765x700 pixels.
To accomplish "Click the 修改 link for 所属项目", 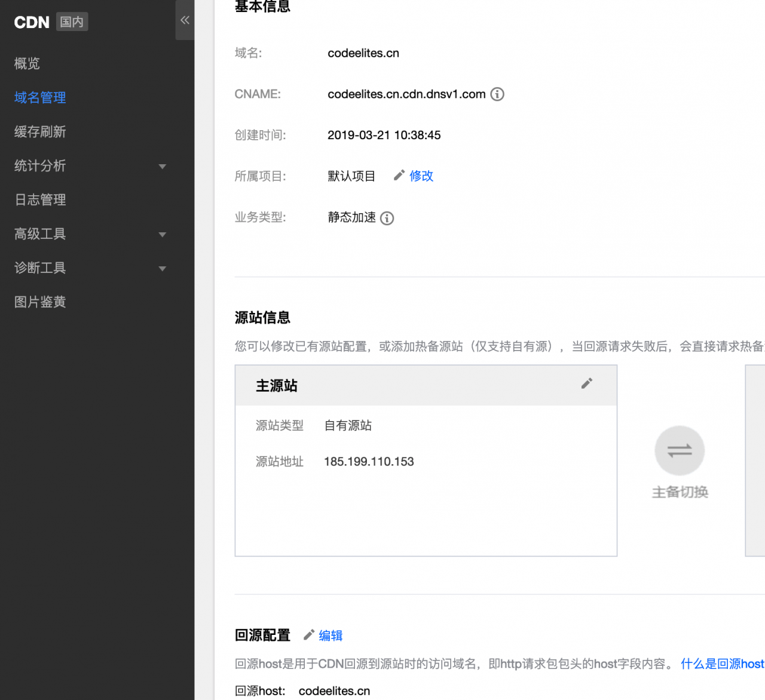I will click(x=421, y=176).
